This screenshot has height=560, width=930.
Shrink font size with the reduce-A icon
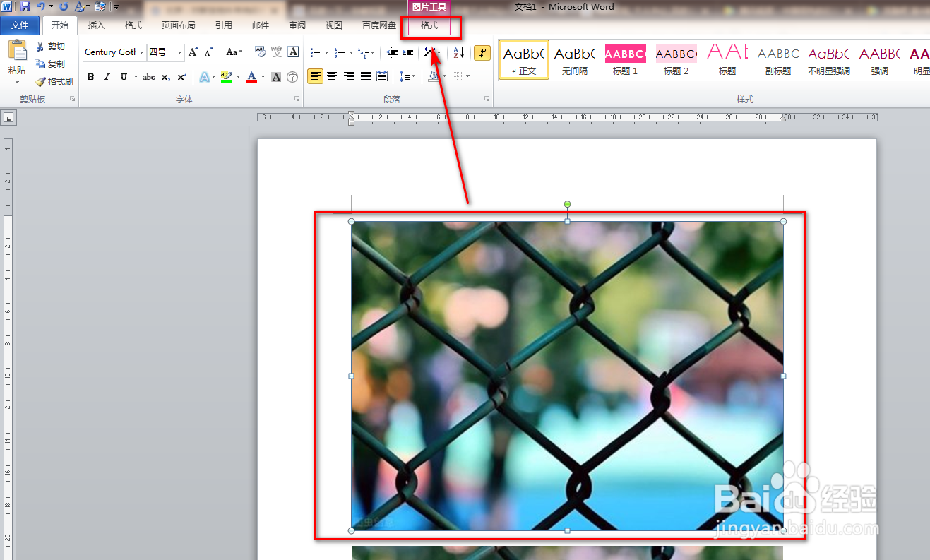pyautogui.click(x=209, y=52)
